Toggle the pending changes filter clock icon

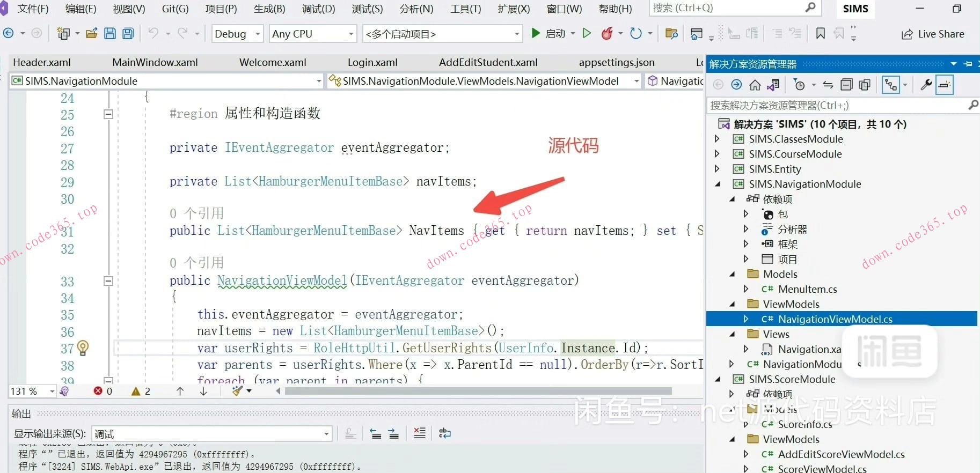(800, 85)
